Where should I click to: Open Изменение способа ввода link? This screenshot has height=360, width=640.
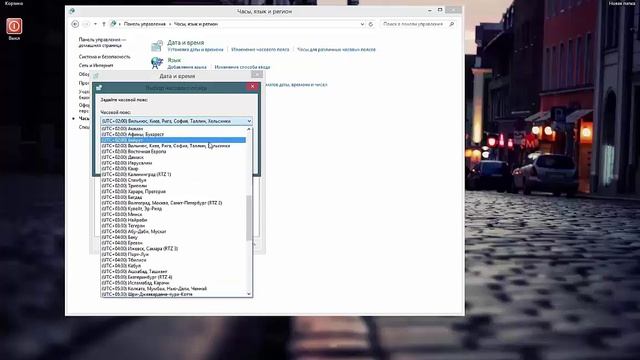pos(242,67)
